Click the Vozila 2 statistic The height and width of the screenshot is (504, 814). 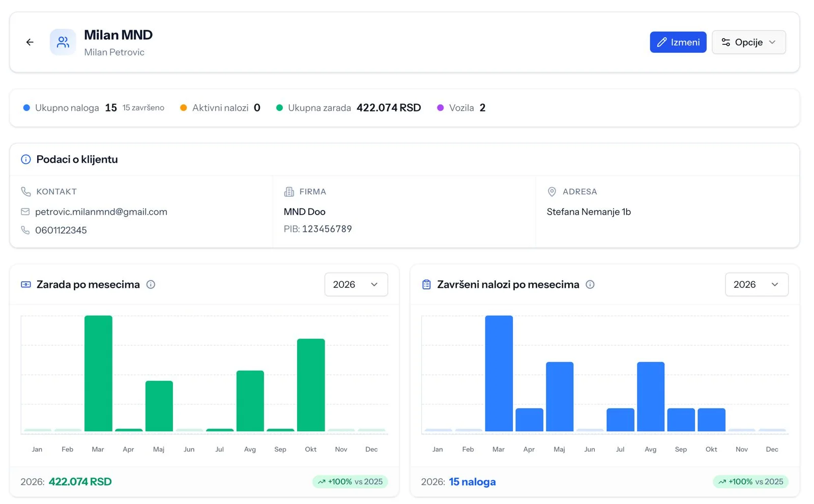[x=461, y=108]
